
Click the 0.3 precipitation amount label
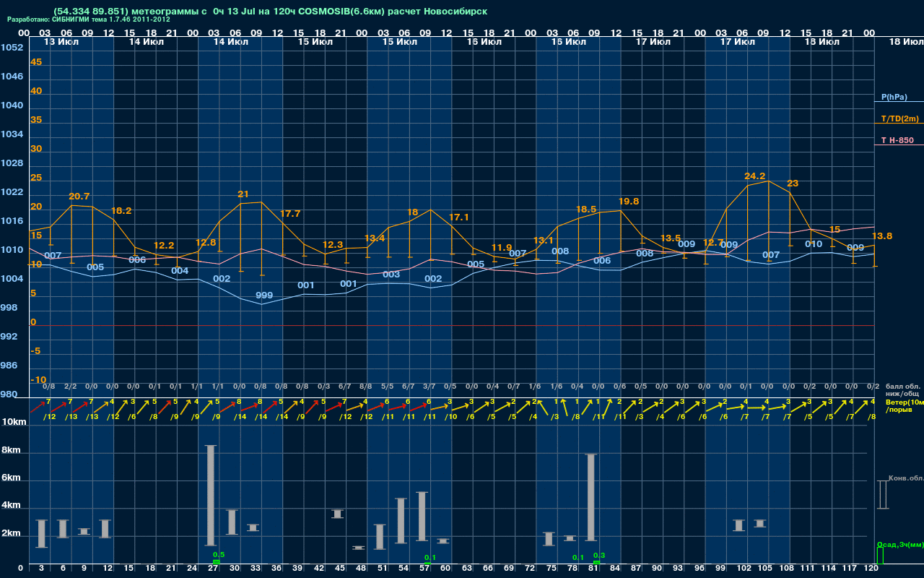click(x=598, y=555)
